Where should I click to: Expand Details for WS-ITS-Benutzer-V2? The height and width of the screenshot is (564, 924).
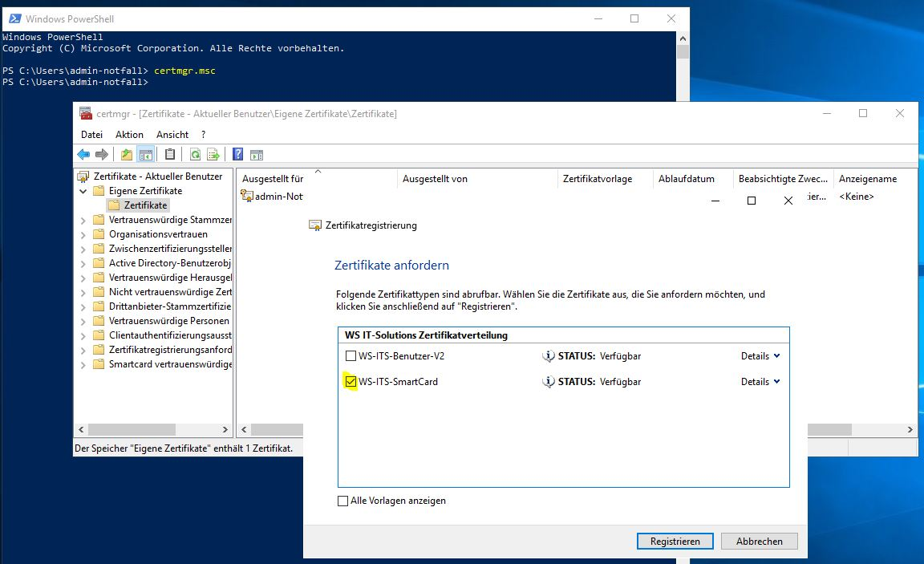760,356
